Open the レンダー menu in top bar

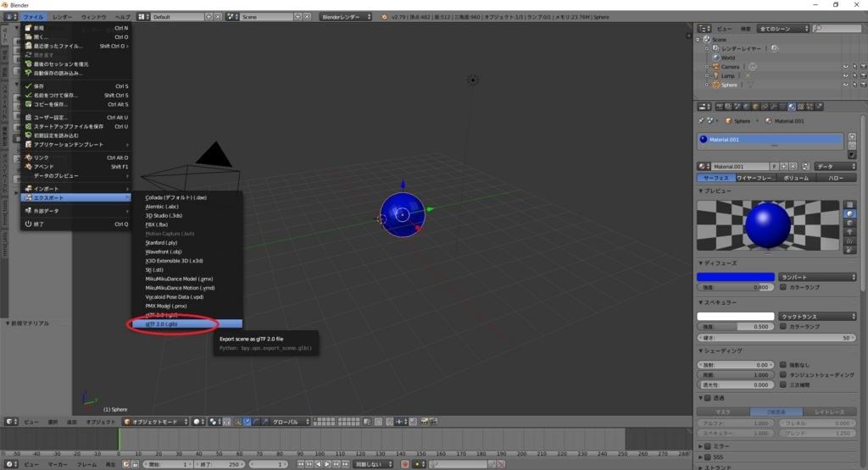[x=63, y=17]
